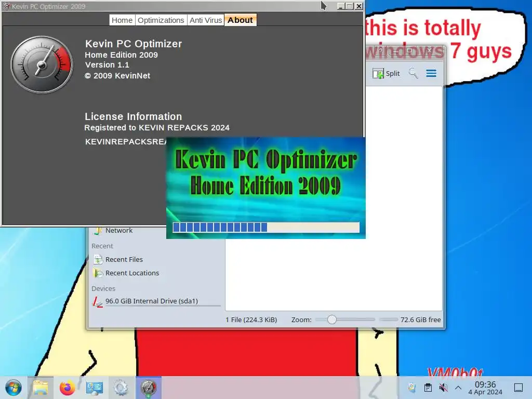Select the 96.0 GiB Internal Drive (sda1)

tap(152, 301)
